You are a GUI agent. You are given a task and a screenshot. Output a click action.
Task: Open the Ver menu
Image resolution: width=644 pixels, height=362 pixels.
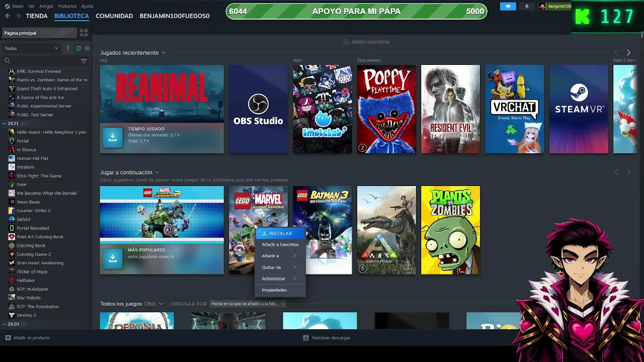(x=32, y=7)
